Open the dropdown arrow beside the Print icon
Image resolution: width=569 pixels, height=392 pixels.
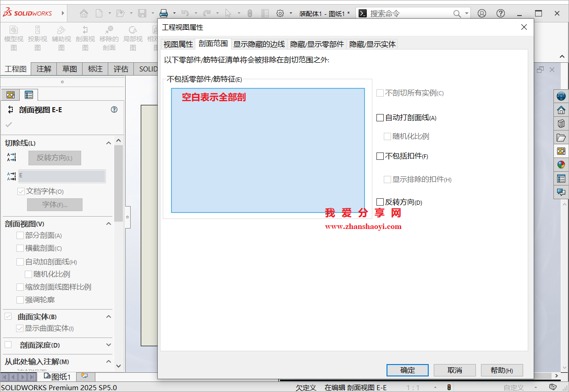(175, 13)
